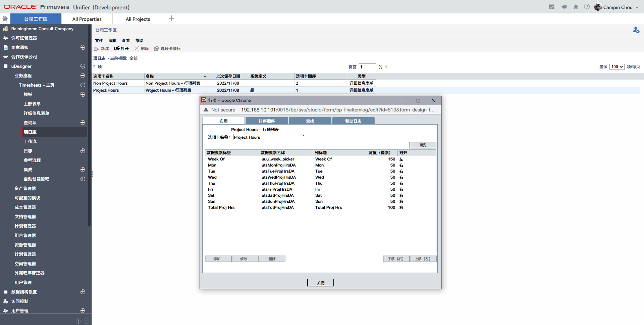Open the 文件 menu
644x325 pixels.
tap(99, 41)
